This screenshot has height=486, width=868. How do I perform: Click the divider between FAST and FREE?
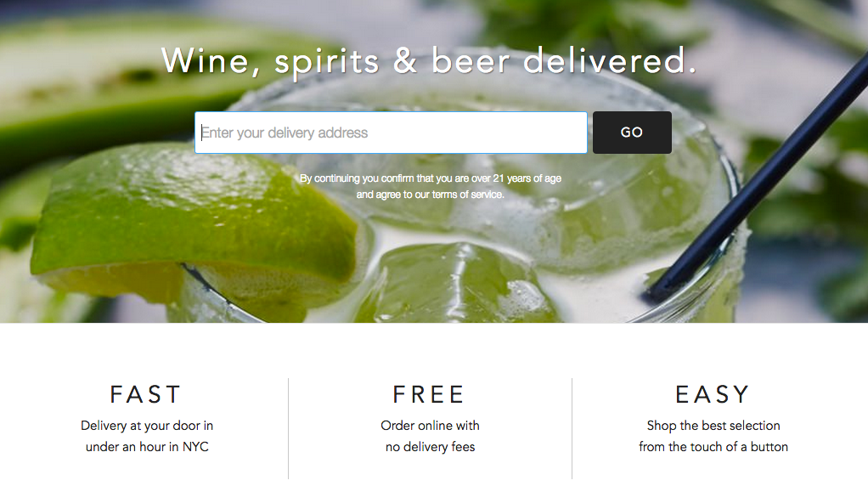(x=289, y=428)
